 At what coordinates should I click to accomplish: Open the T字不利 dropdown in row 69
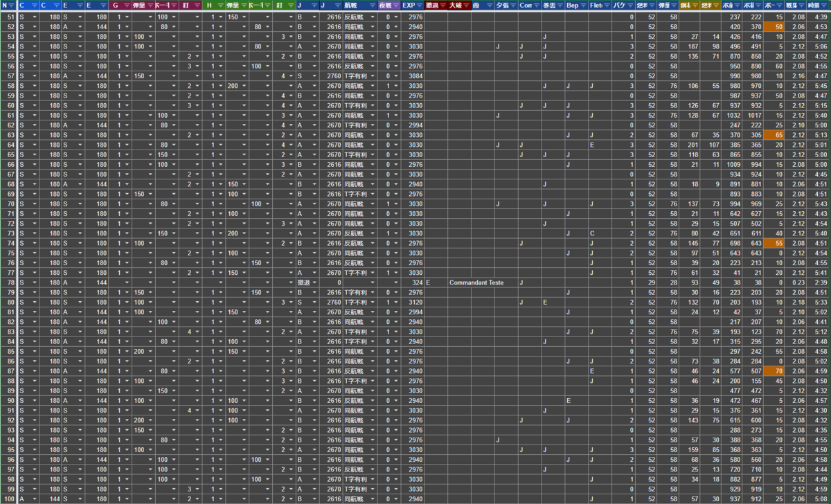(373, 195)
